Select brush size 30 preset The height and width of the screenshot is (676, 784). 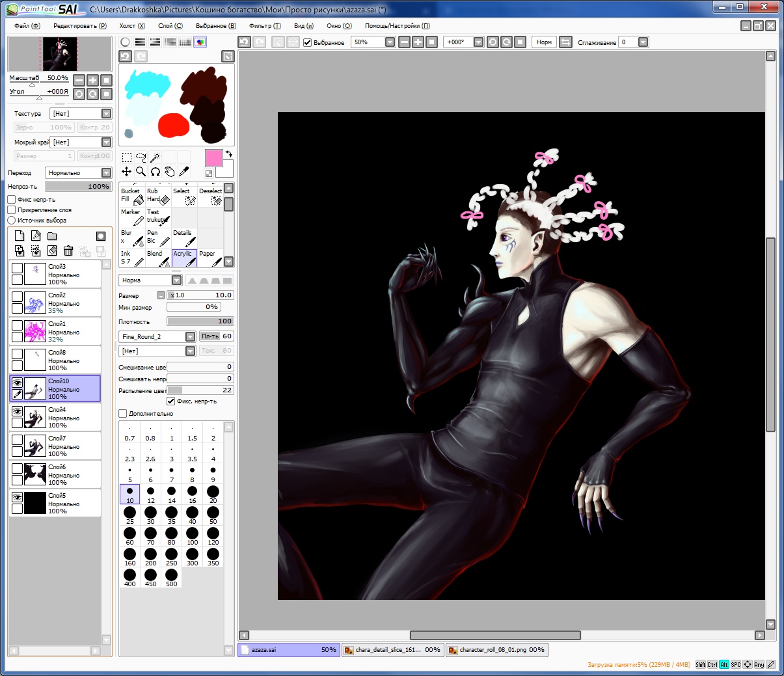[x=150, y=516]
